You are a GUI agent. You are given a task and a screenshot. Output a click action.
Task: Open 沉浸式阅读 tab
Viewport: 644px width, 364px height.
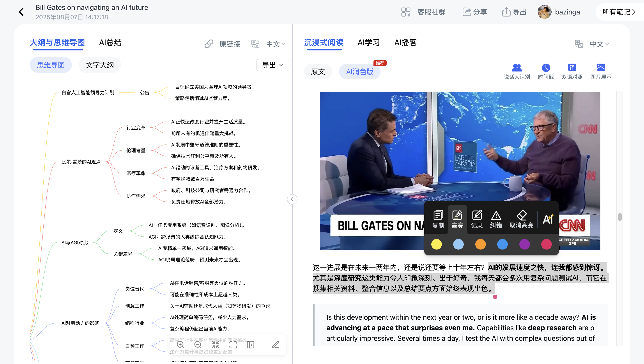click(324, 43)
